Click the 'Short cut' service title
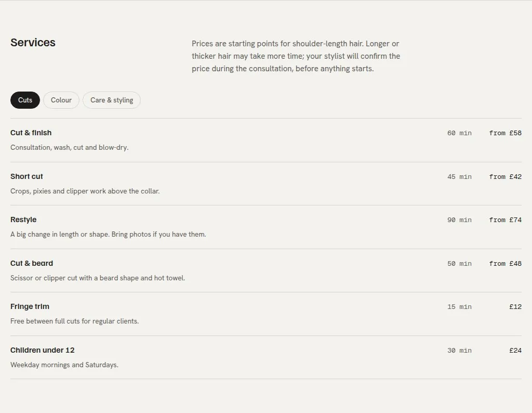This screenshot has width=532, height=413. tap(26, 176)
